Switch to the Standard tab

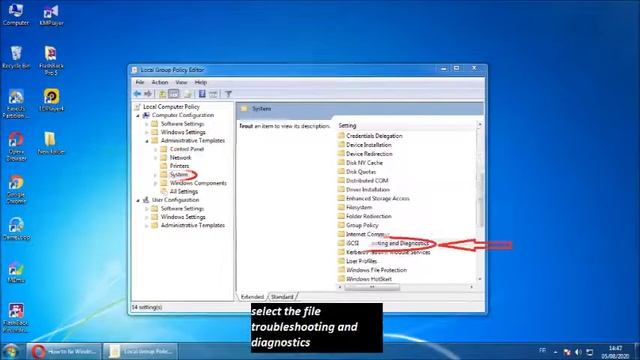[x=282, y=297]
